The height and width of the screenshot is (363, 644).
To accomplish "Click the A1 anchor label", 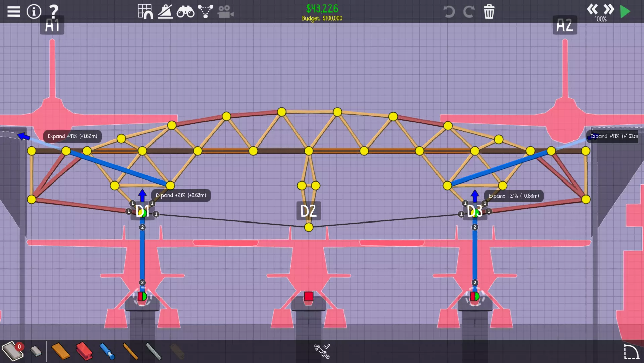I will (52, 25).
